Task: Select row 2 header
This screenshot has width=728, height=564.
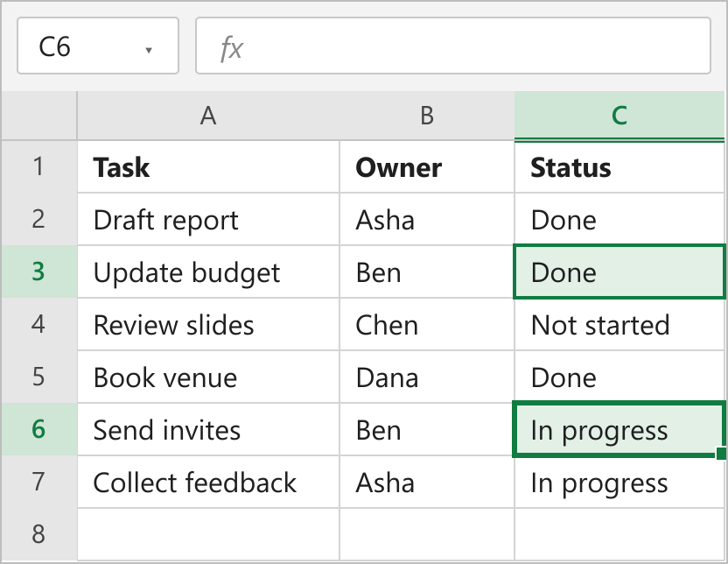Action: coord(39,219)
